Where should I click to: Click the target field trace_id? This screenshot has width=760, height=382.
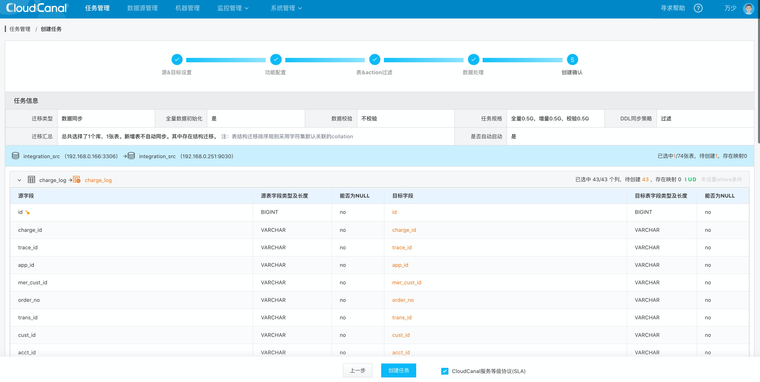(x=402, y=248)
